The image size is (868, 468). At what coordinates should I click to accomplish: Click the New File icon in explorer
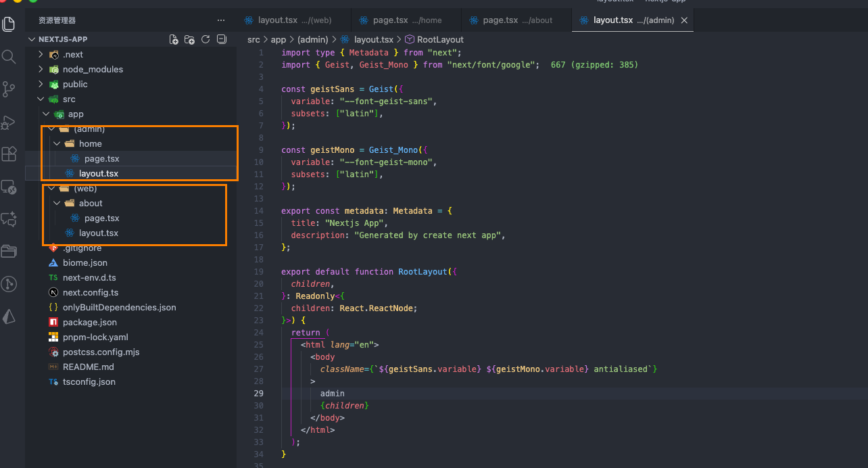174,40
